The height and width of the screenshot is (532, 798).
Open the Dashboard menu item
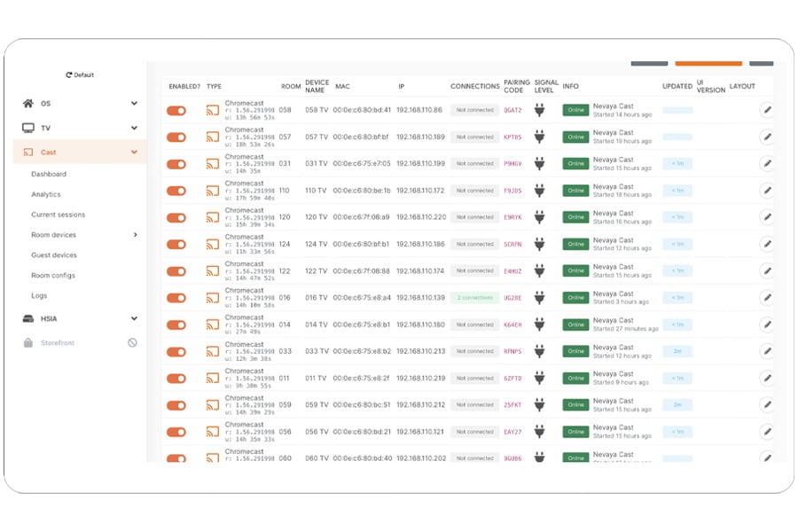[49, 174]
